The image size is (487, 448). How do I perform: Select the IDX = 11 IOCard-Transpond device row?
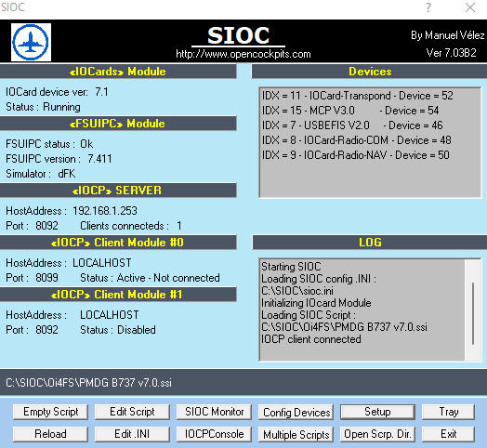357,96
